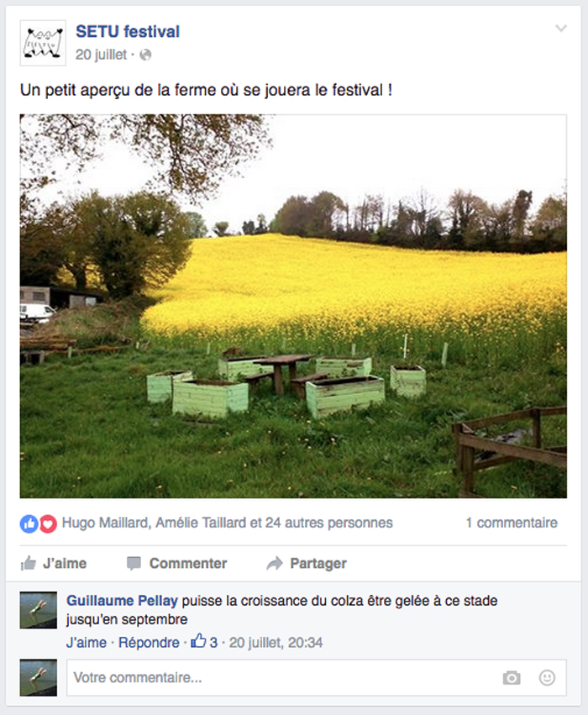Reply using the Répondre link

pyautogui.click(x=149, y=643)
